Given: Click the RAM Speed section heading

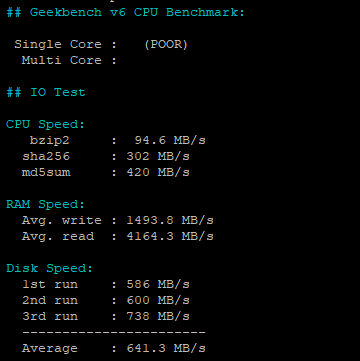Looking at the screenshot, I should [46, 204].
